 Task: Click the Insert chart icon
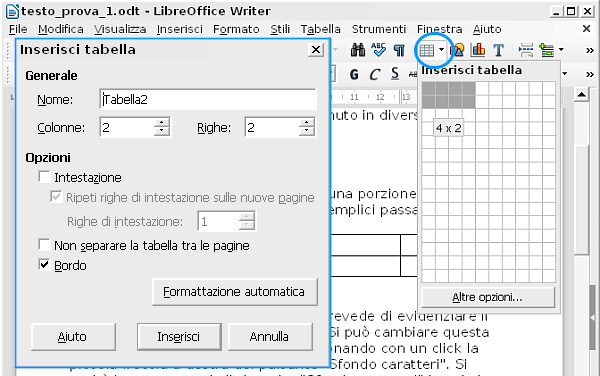click(x=478, y=50)
